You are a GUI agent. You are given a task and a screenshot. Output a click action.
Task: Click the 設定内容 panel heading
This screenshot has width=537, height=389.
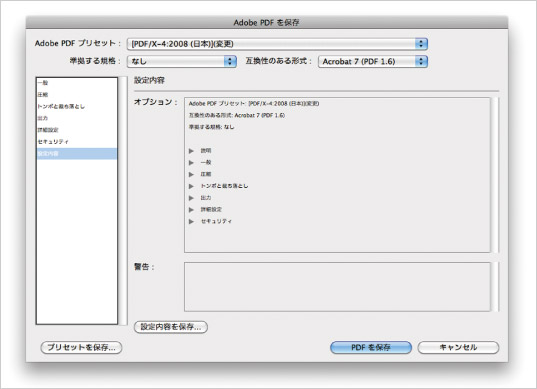(x=149, y=80)
